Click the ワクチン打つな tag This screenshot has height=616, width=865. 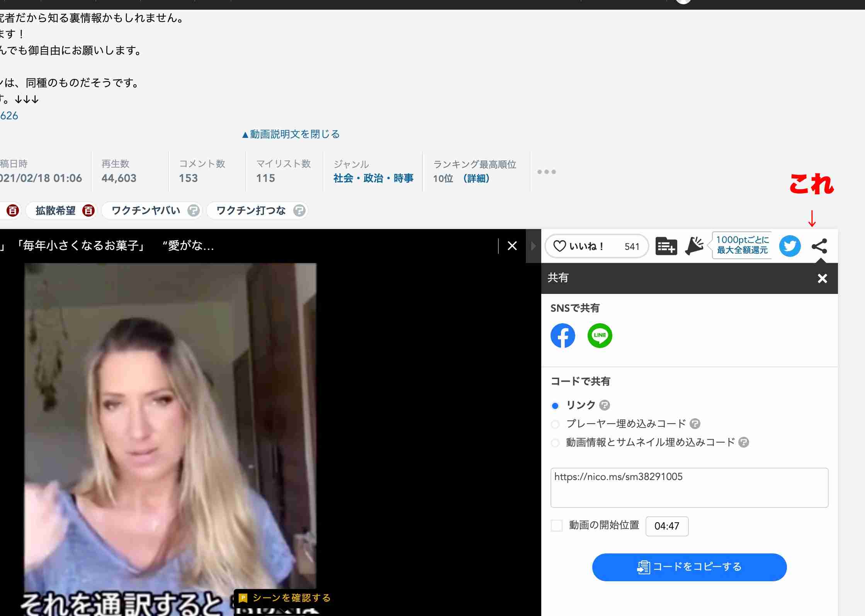click(251, 210)
